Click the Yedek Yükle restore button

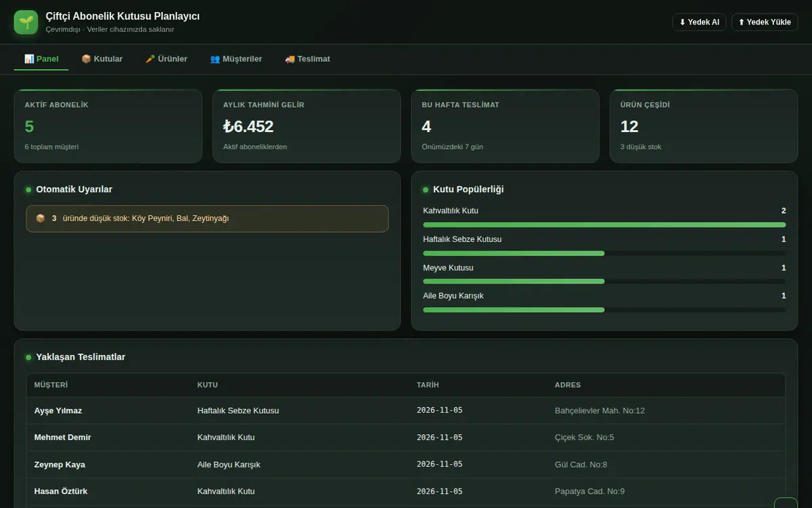tap(765, 22)
